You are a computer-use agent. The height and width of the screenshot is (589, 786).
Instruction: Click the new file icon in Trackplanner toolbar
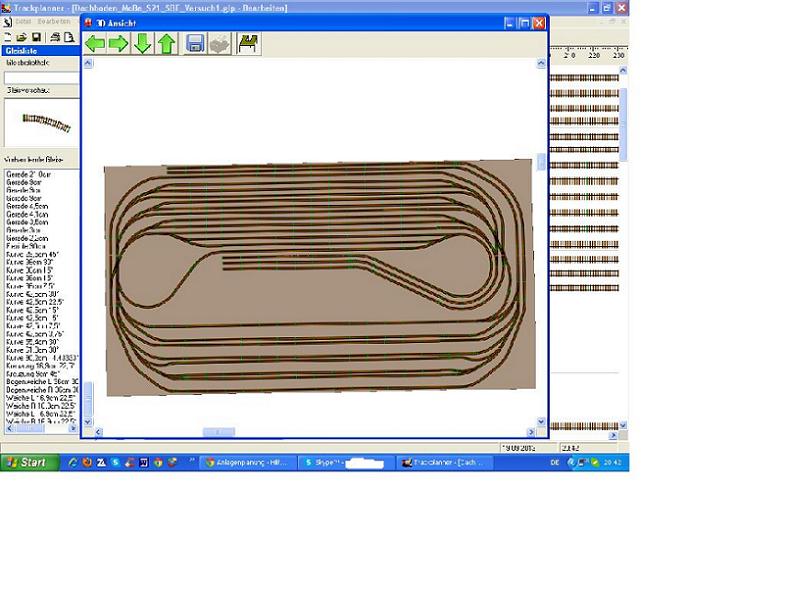pyautogui.click(x=8, y=37)
